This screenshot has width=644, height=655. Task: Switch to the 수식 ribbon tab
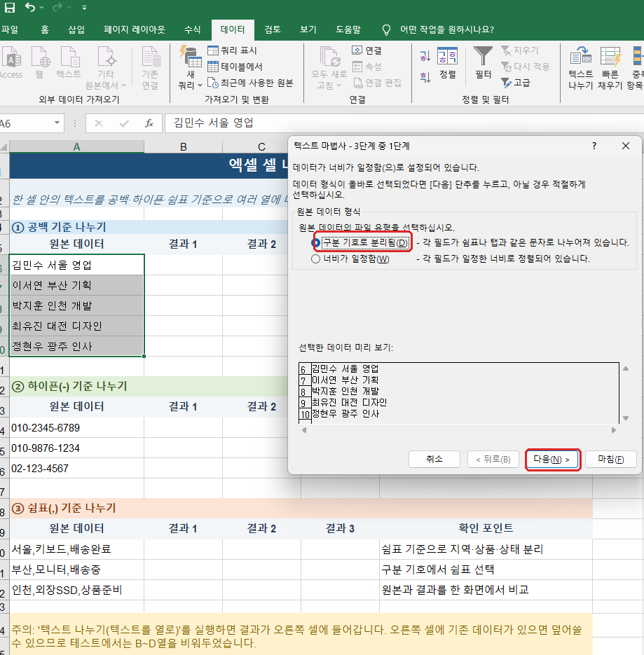point(192,29)
